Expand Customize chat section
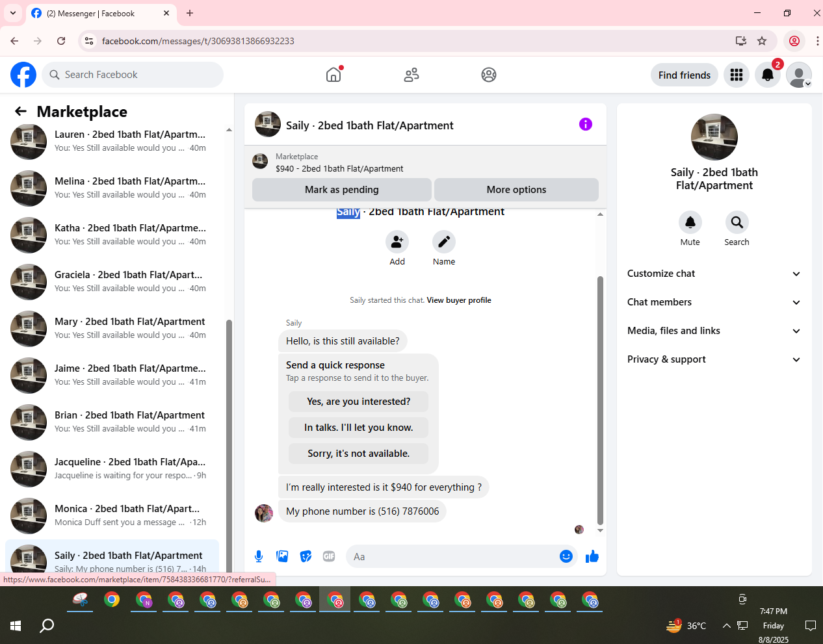 coord(714,274)
